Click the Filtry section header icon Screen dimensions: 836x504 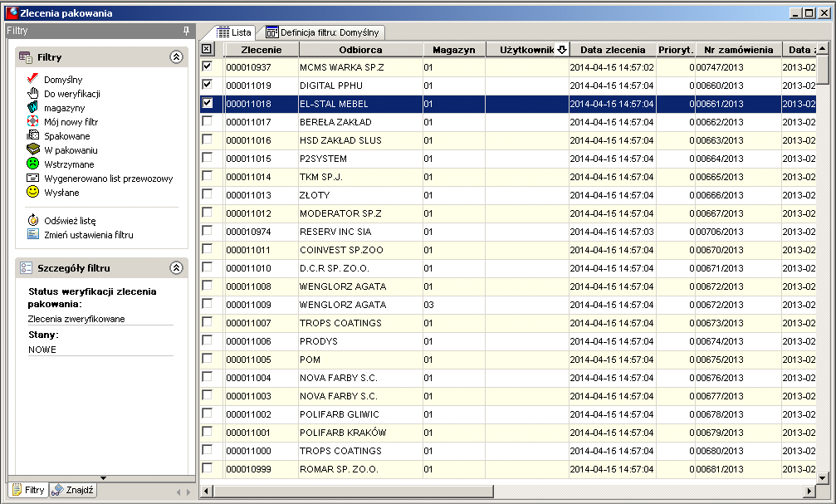click(25, 57)
